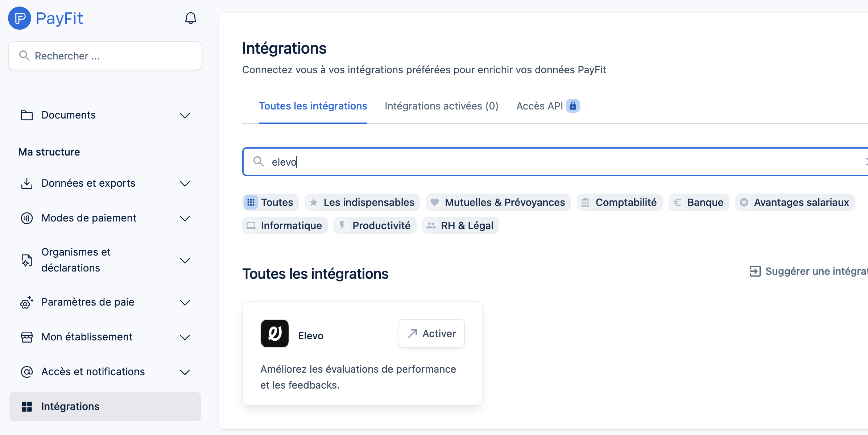Expand the Documents menu chevron

[185, 116]
